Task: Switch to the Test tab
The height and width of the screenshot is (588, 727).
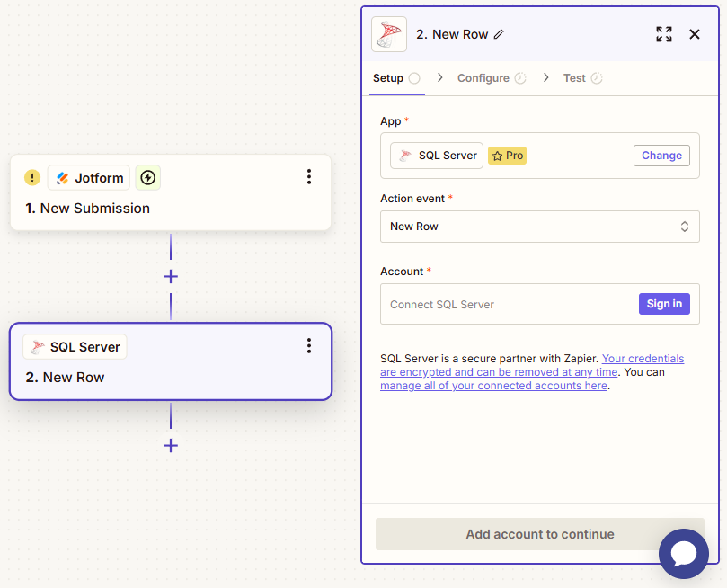Action: (x=574, y=78)
